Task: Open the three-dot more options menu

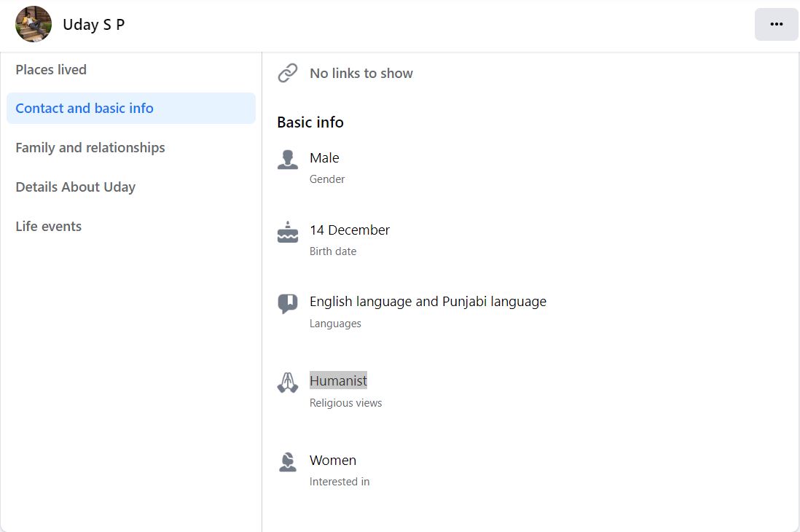Action: 776,24
